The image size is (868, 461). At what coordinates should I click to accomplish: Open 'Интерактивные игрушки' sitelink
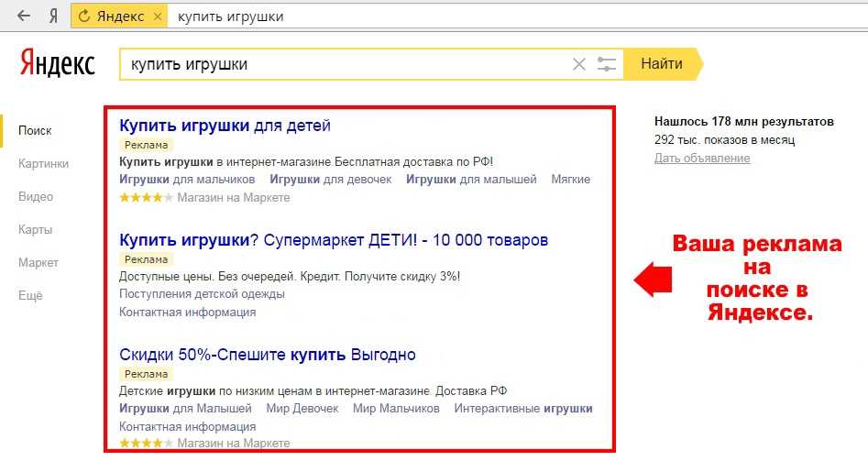coord(523,409)
